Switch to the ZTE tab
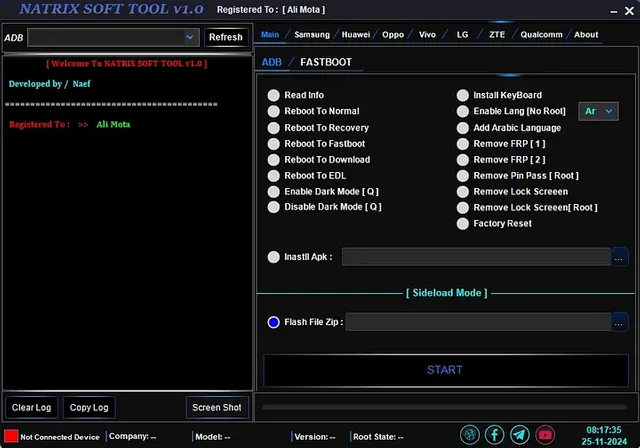640x448 pixels. tap(497, 35)
